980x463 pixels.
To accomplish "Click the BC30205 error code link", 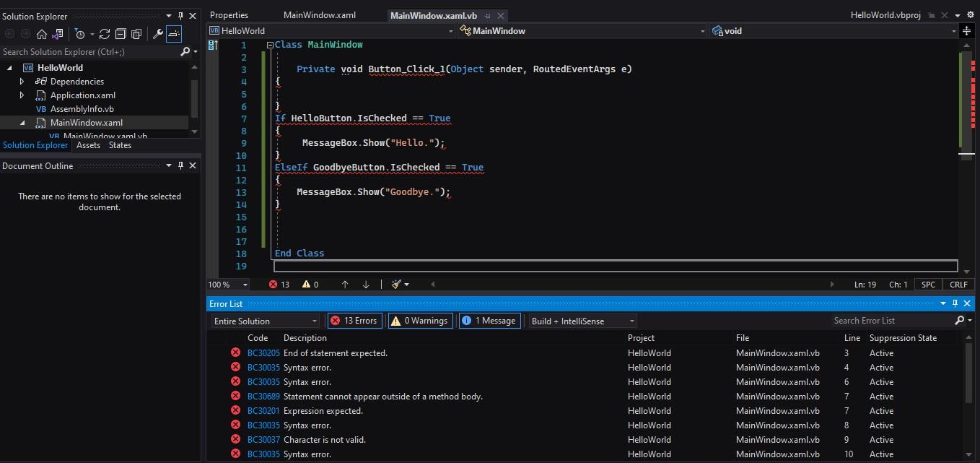I will pos(263,352).
